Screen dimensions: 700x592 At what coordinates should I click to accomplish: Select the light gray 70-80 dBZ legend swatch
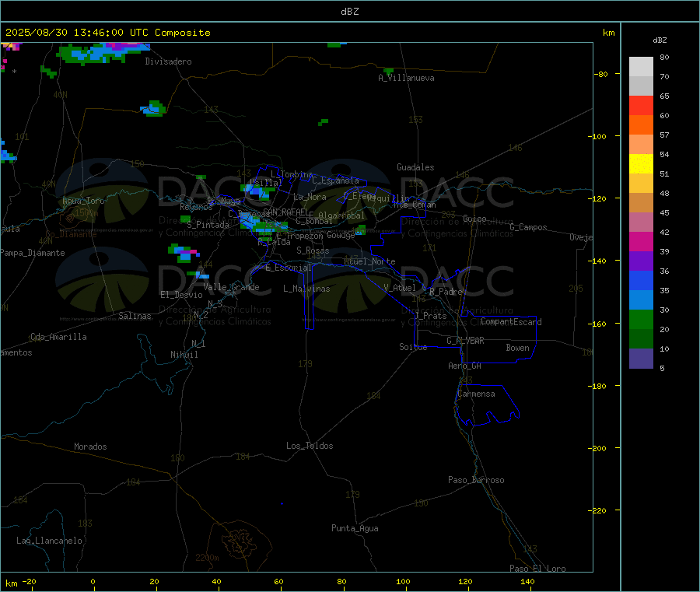(x=641, y=67)
